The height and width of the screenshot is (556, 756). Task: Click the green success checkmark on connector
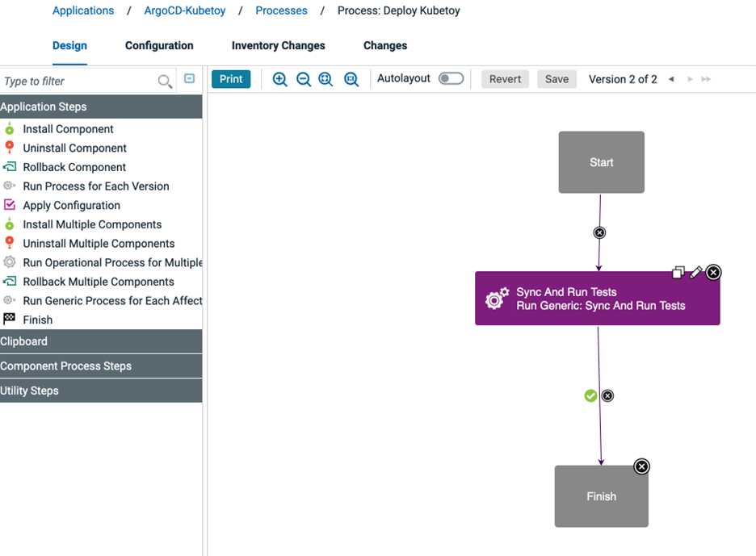coord(590,395)
